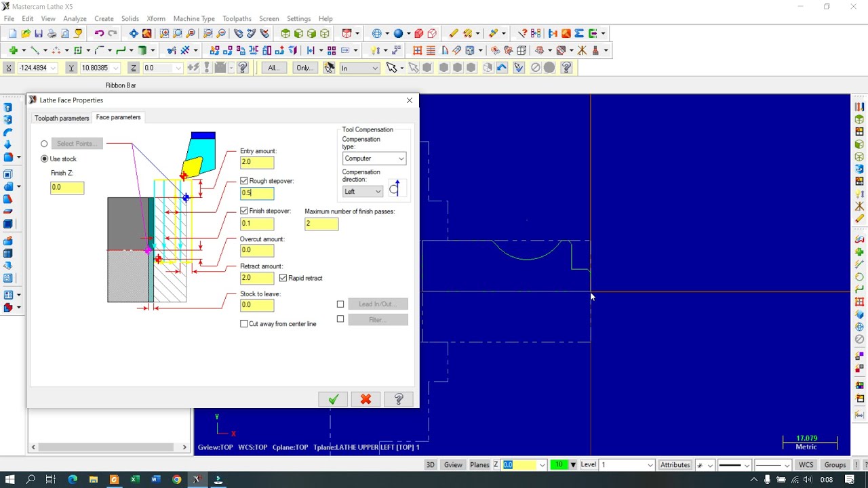
Task: Switch to the Toolpath parameters tab
Action: [62, 118]
